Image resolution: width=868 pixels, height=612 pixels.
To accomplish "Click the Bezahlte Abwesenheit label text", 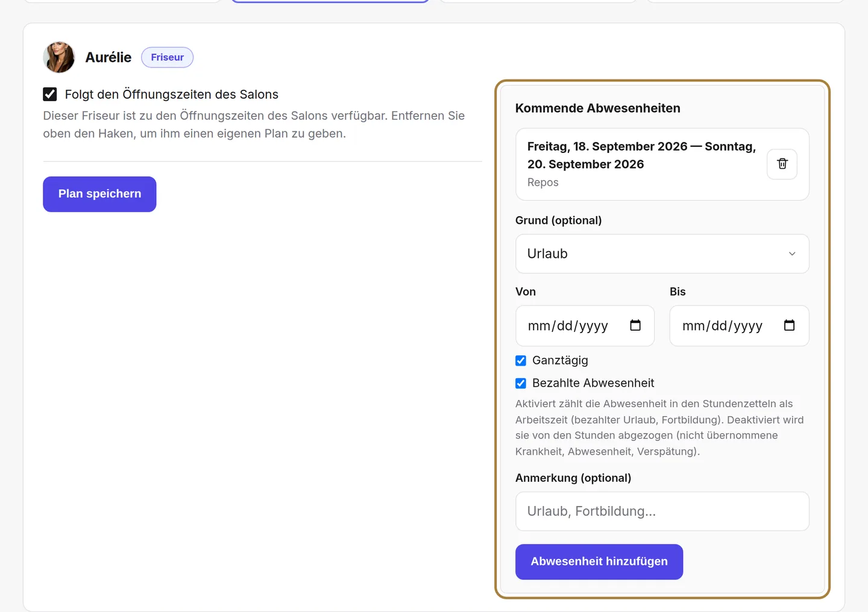I will 593,383.
